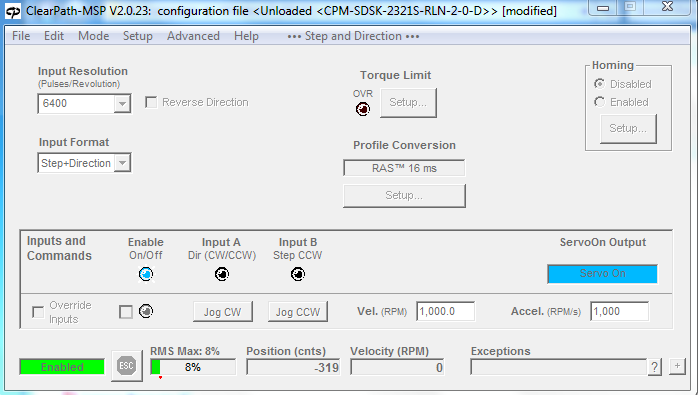Click the Jog CW button
The height and width of the screenshot is (395, 698).
tap(223, 312)
